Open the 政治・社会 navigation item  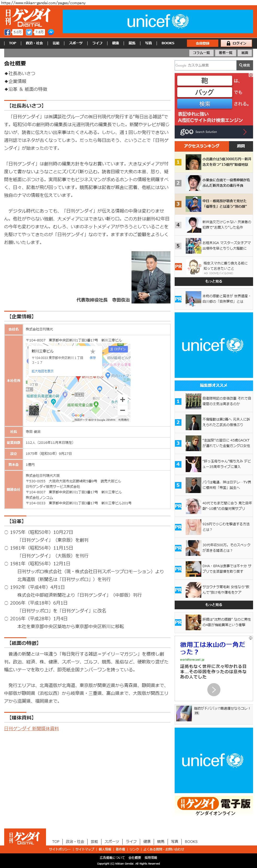click(34, 43)
